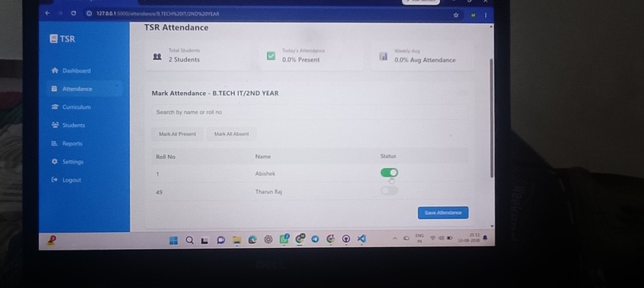Click the TSR logo book icon
The image size is (644, 288).
(x=54, y=38)
